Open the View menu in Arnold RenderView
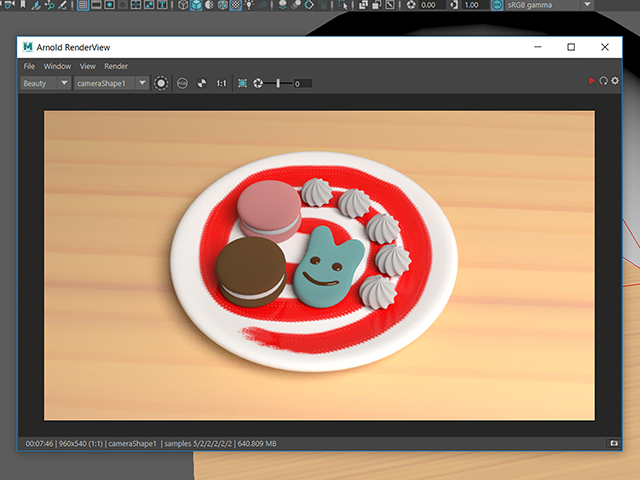Image resolution: width=640 pixels, height=480 pixels. (x=87, y=66)
